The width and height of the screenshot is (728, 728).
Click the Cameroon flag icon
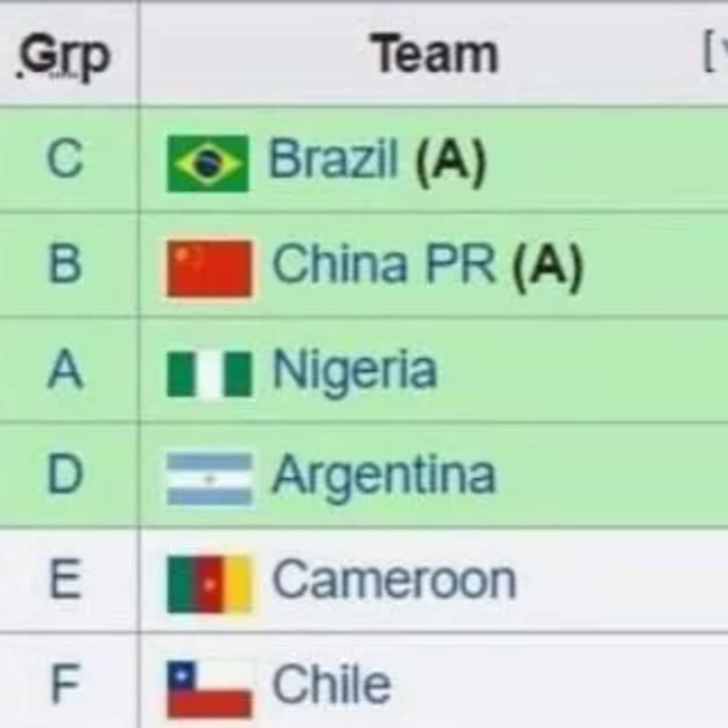(209, 584)
